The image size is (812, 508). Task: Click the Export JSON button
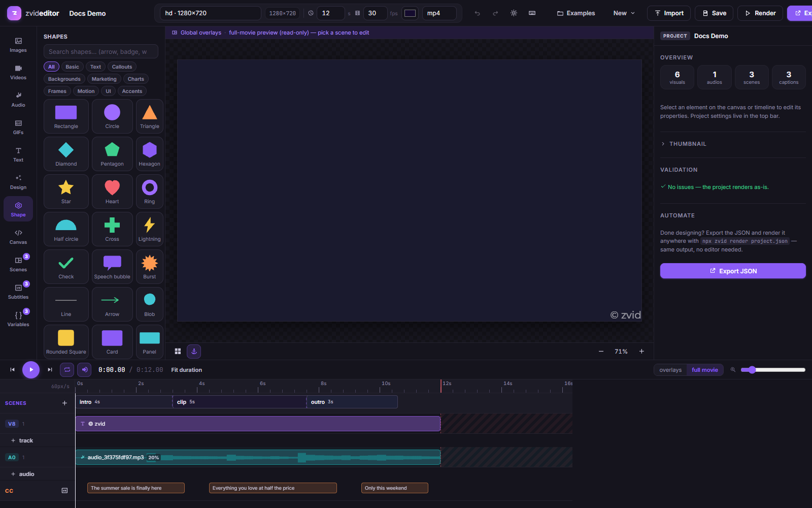(x=733, y=271)
